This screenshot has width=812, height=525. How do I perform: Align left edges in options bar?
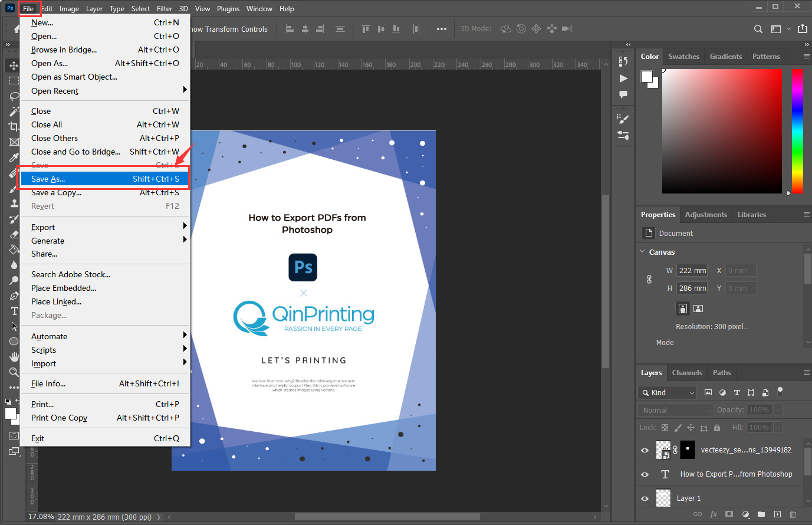coord(290,29)
